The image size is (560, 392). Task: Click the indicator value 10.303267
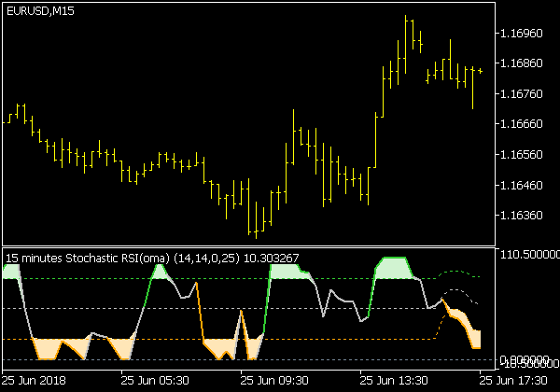coord(271,258)
